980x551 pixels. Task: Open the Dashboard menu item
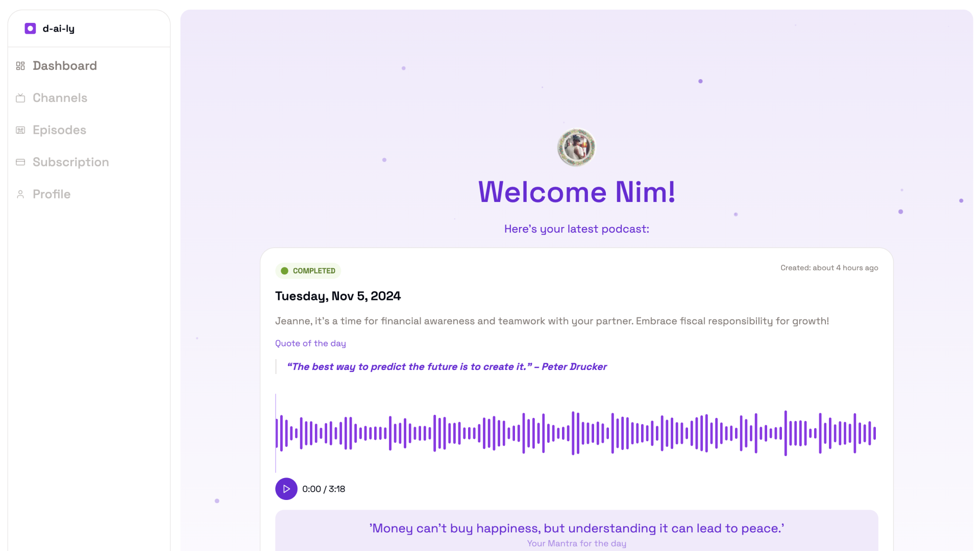65,66
